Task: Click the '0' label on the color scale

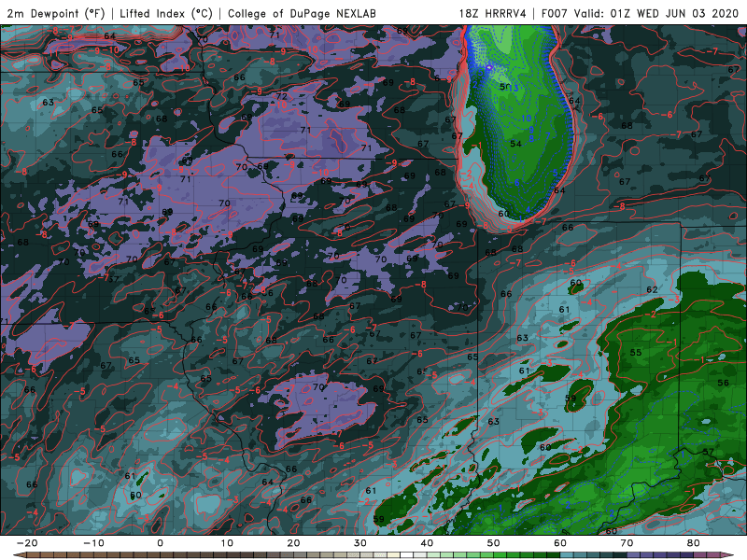Action: tap(160, 543)
